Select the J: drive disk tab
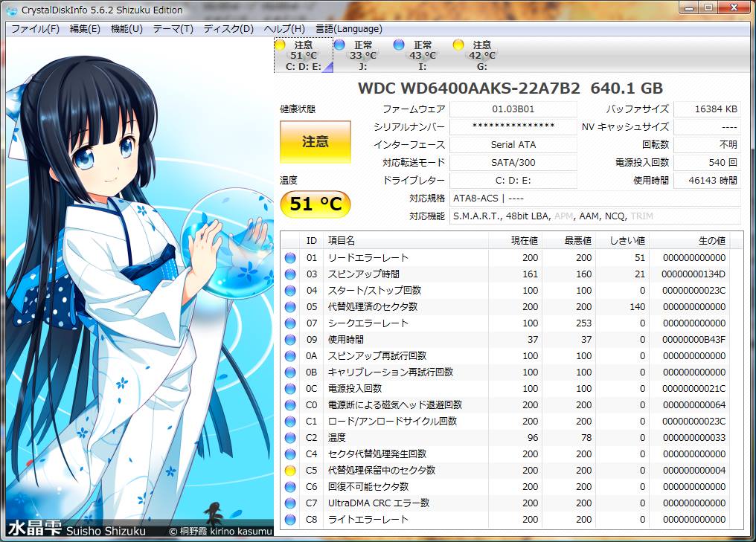Image resolution: width=756 pixels, height=542 pixels. [x=362, y=56]
